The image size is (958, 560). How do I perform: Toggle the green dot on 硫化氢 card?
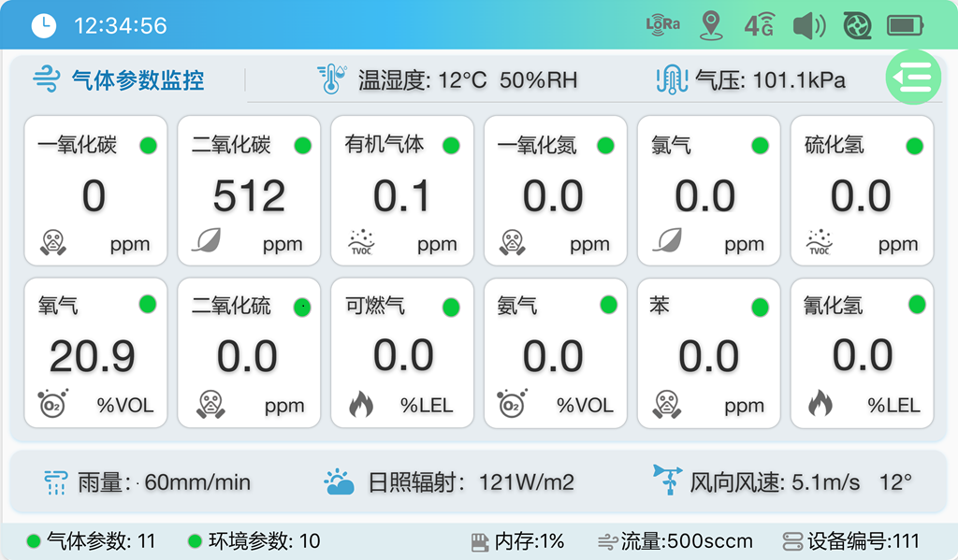tap(912, 146)
